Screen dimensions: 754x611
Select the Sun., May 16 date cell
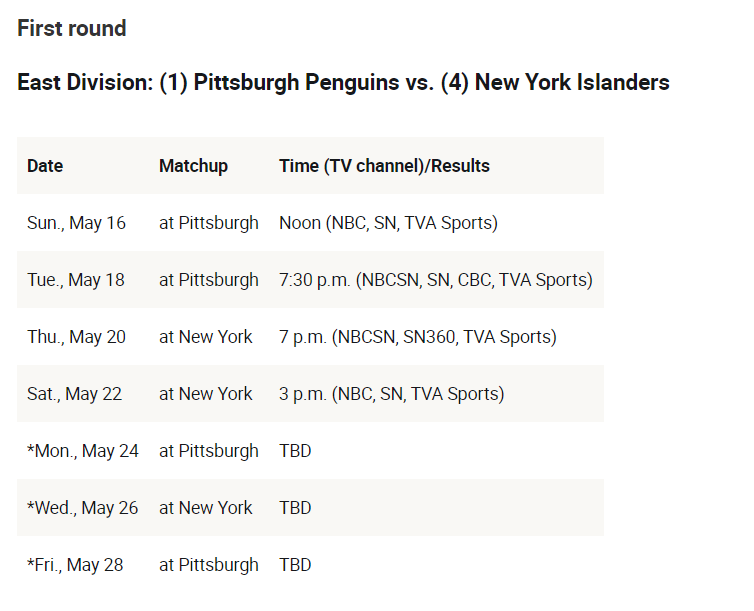point(76,223)
